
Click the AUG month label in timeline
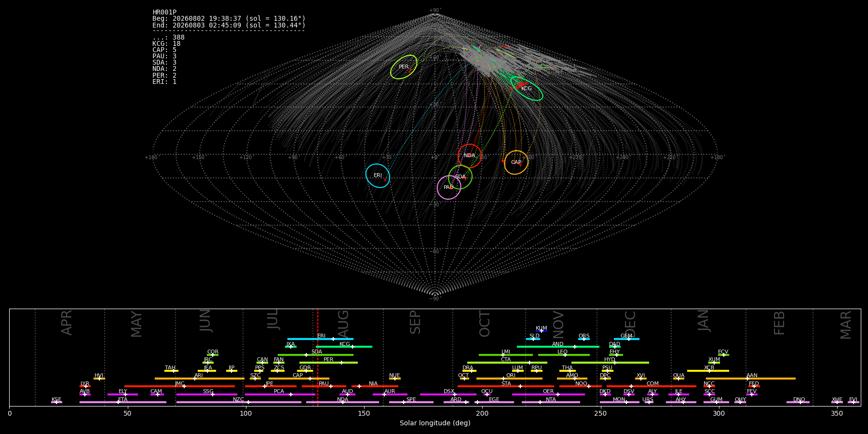tap(343, 325)
